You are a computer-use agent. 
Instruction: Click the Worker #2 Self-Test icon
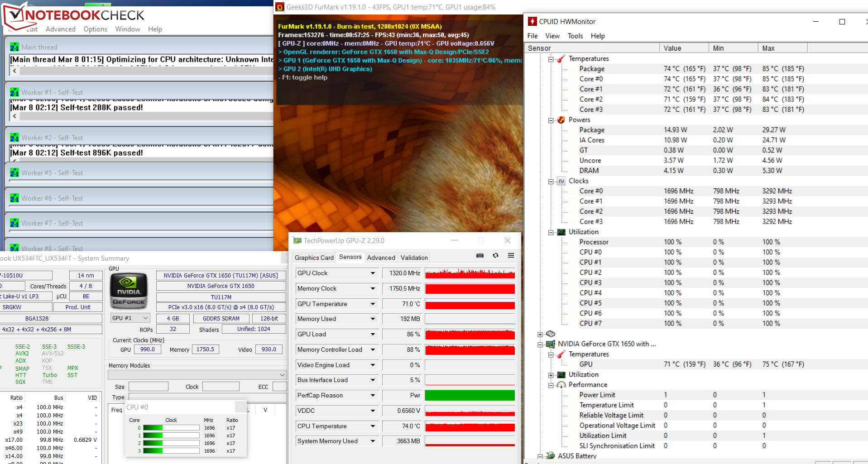click(x=14, y=138)
